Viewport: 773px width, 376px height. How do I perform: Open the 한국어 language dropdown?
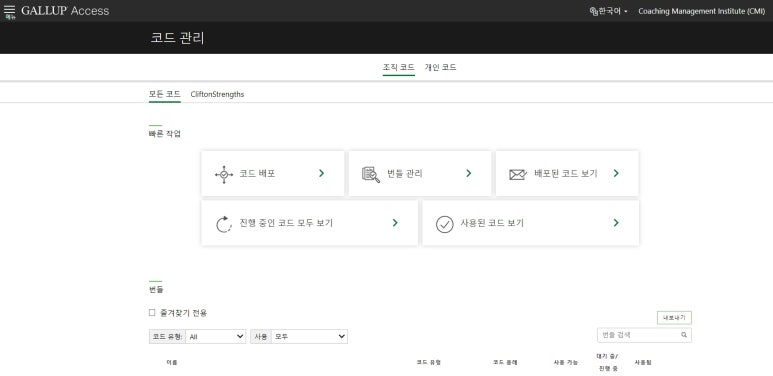(609, 11)
